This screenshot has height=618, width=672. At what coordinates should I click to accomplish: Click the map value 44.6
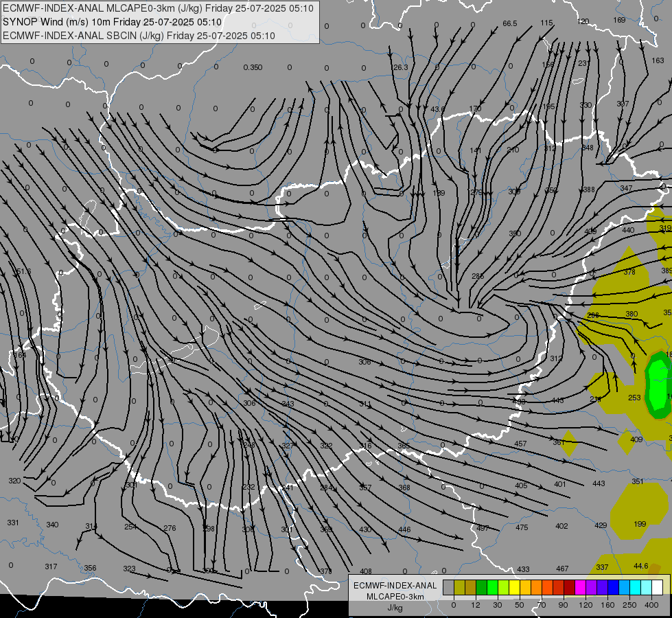click(x=640, y=566)
